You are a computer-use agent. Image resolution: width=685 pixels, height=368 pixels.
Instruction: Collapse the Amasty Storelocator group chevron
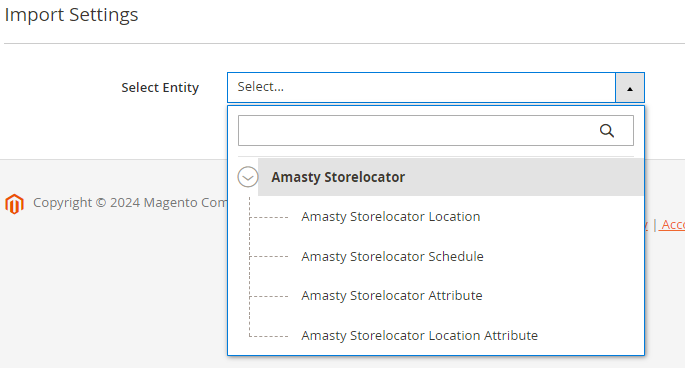tap(248, 177)
